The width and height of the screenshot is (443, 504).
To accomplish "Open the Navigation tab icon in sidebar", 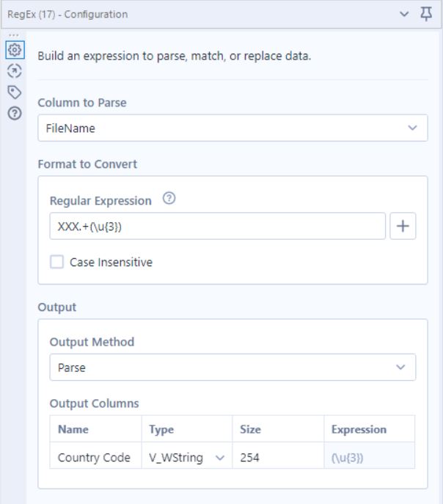I will pyautogui.click(x=13, y=71).
